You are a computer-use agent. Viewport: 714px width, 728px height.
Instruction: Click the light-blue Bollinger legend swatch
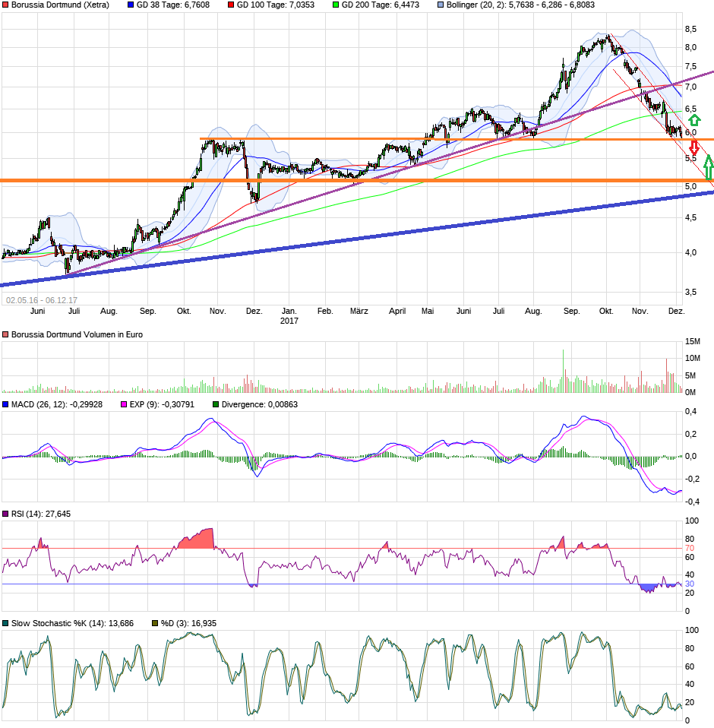pos(441,5)
